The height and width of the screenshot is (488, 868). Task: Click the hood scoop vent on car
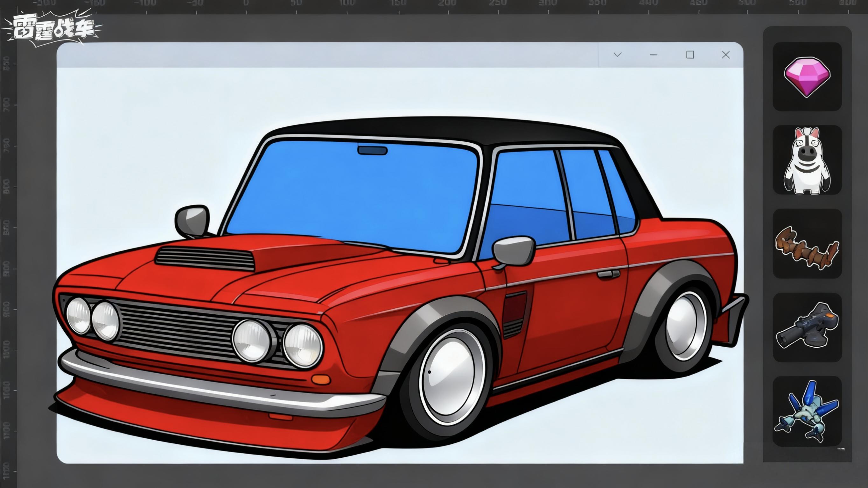click(206, 258)
